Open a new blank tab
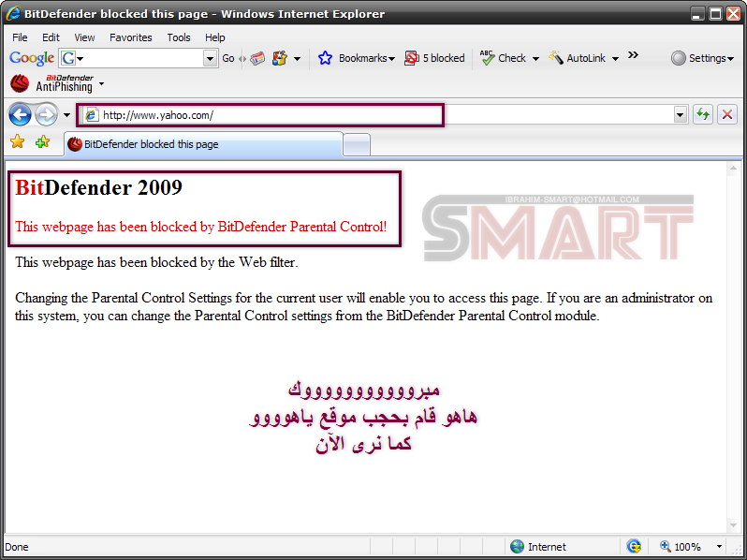The width and height of the screenshot is (747, 560). tap(357, 144)
